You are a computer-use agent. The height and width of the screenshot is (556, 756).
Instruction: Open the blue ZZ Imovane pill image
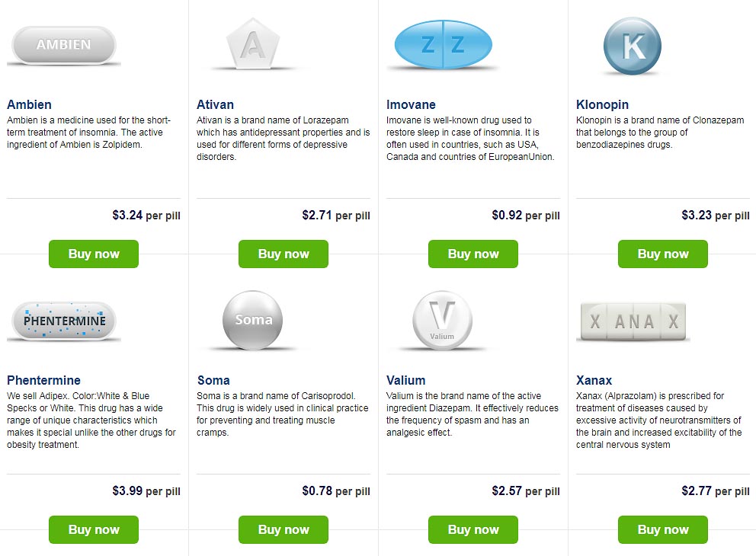click(x=443, y=45)
